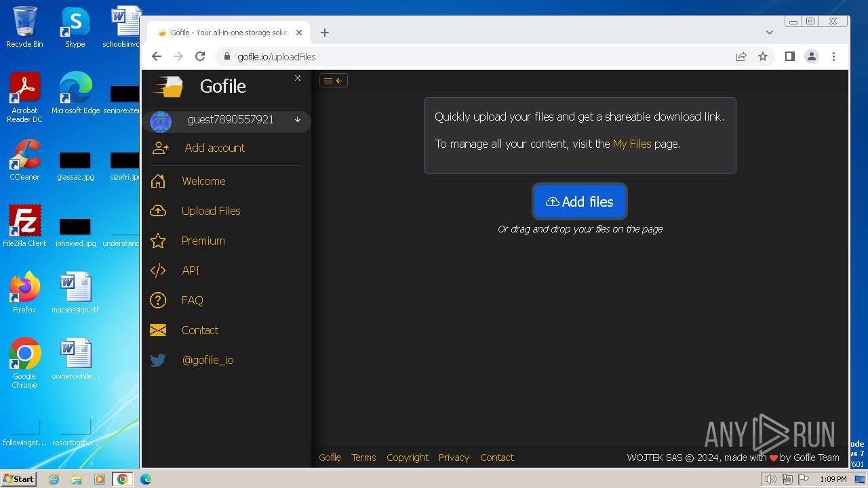Open a new Chrome tab
The image size is (868, 488).
click(x=325, y=33)
